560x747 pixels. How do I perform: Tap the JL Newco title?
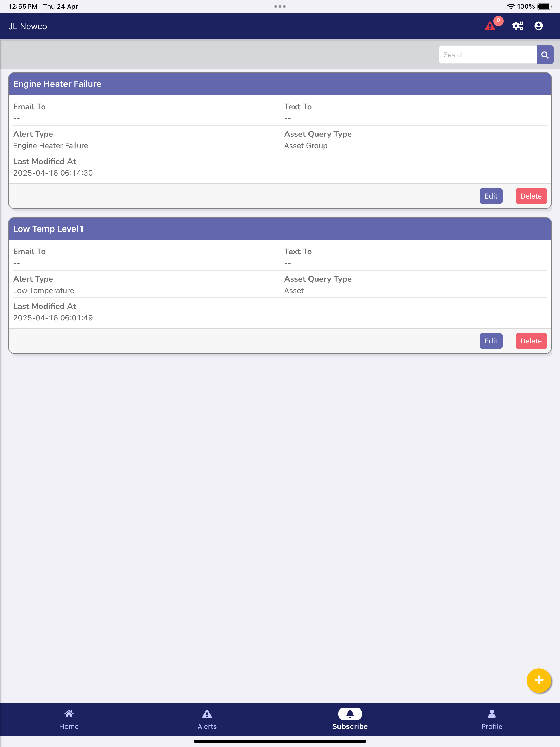tap(28, 26)
